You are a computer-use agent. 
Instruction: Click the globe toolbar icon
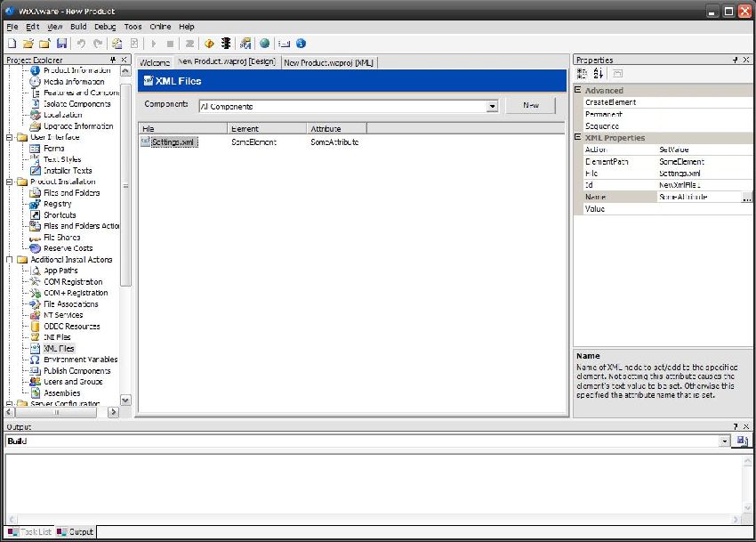point(264,44)
